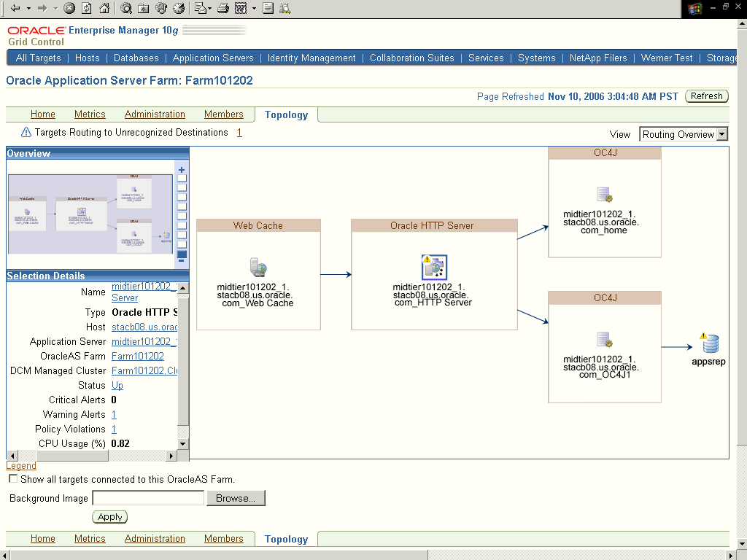Click the browser Search icon

(127, 9)
